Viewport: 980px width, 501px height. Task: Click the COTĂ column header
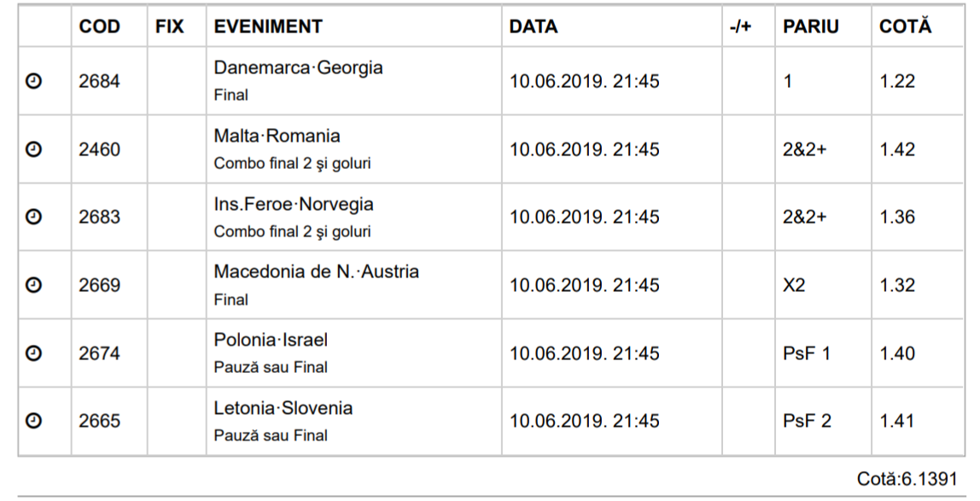coord(905,26)
